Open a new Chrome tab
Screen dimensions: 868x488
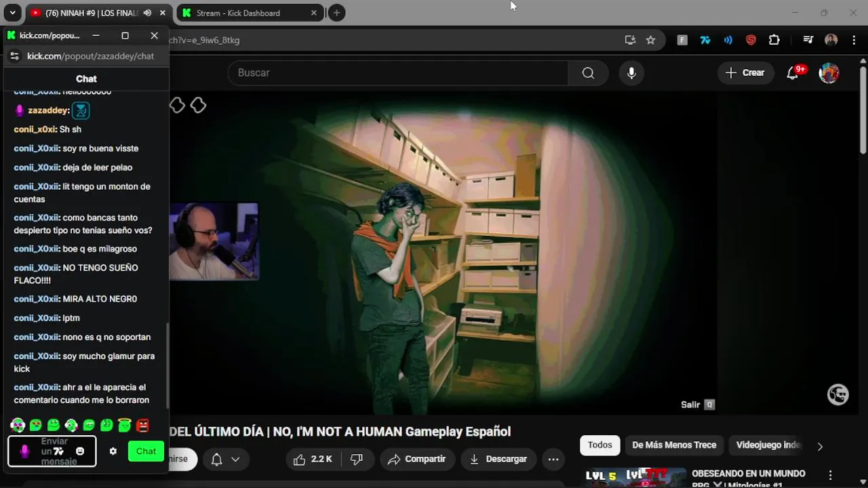click(336, 13)
